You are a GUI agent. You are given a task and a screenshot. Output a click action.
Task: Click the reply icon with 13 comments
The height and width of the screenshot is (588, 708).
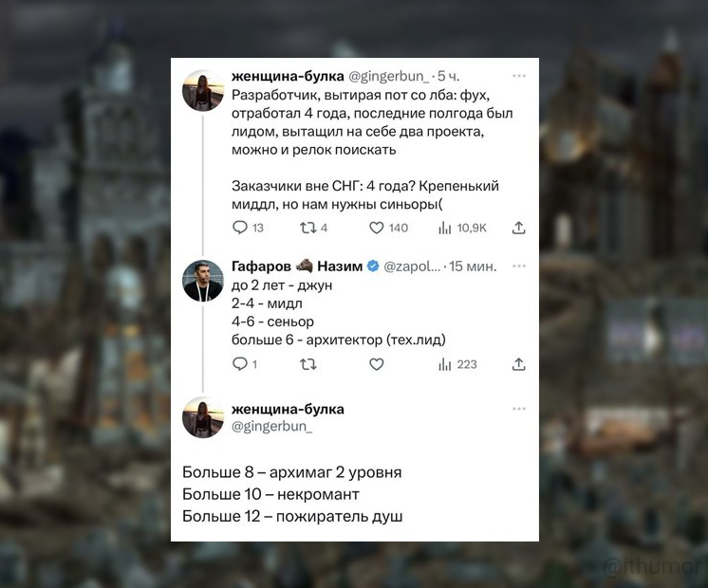[x=240, y=228]
